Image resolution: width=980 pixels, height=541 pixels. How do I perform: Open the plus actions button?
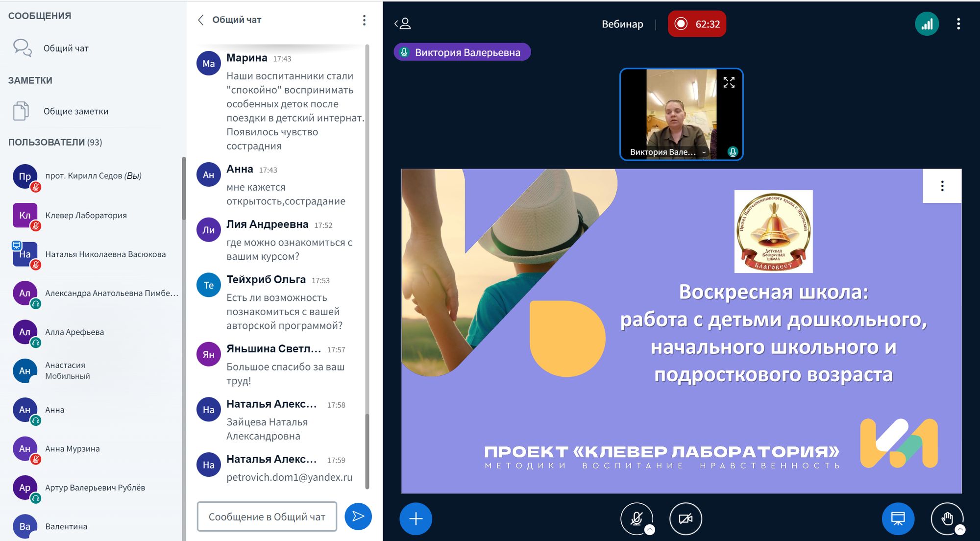pyautogui.click(x=416, y=518)
